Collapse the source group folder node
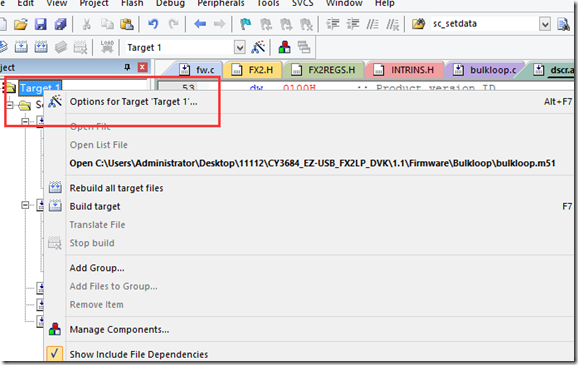578x365 pixels. [10, 105]
